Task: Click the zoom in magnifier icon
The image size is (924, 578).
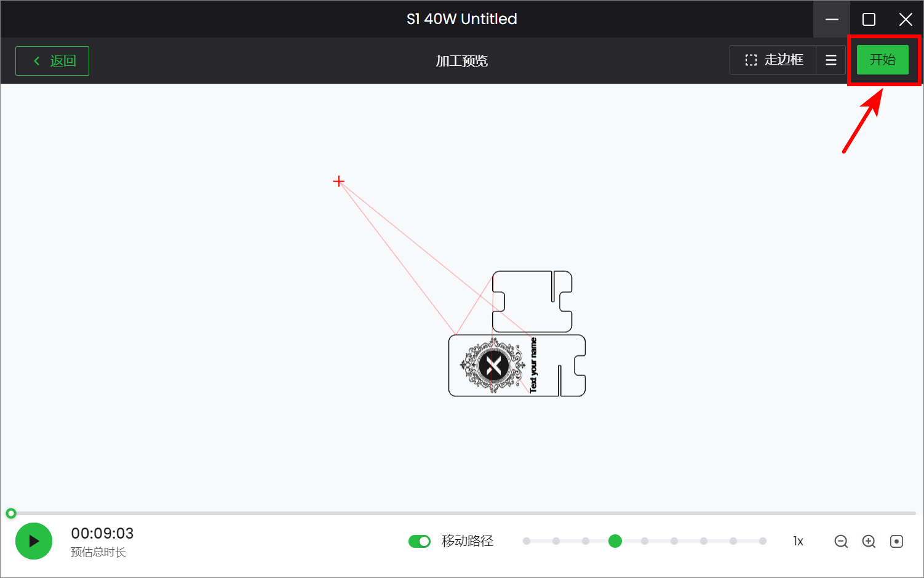Action: [x=869, y=541]
